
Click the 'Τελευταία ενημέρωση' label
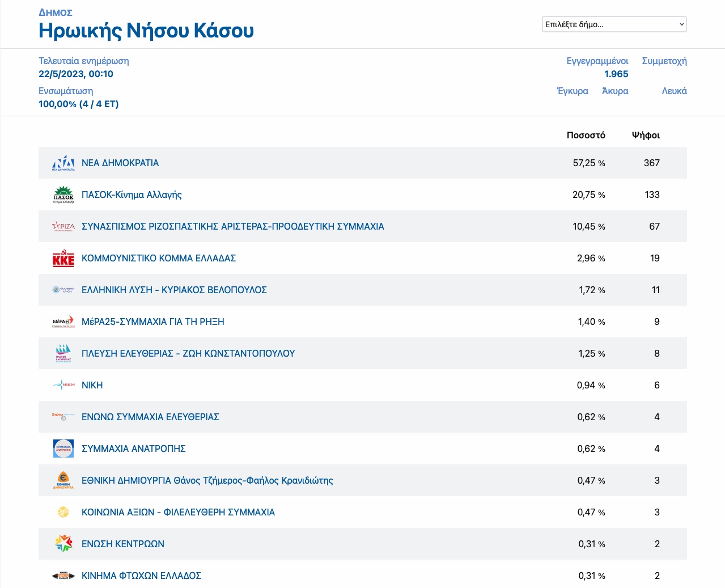[84, 61]
